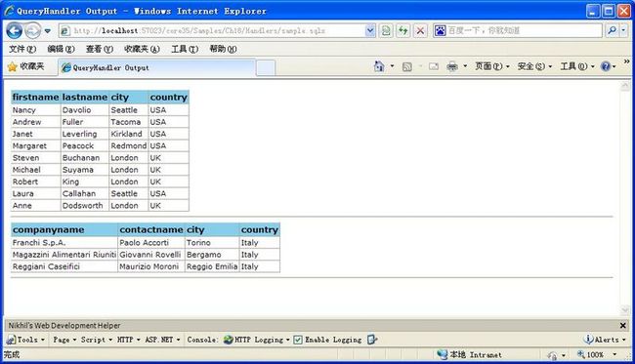Open the 工具(T) menu

pos(185,49)
